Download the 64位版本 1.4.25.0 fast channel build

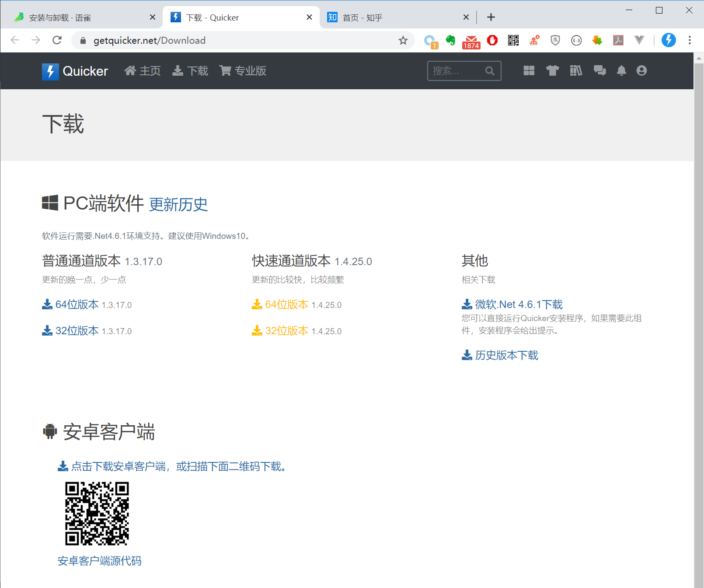coord(297,304)
